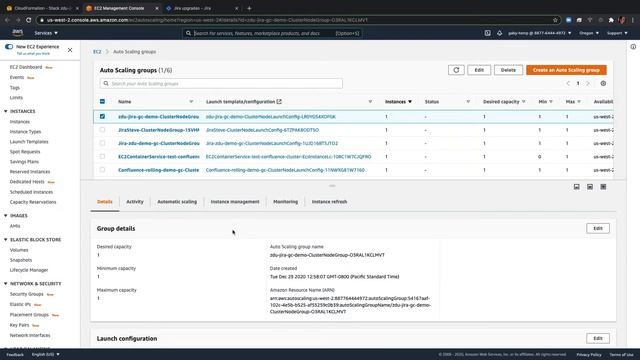This screenshot has height=360, width=640.
Task: Select the Details tab
Action: click(x=104, y=202)
